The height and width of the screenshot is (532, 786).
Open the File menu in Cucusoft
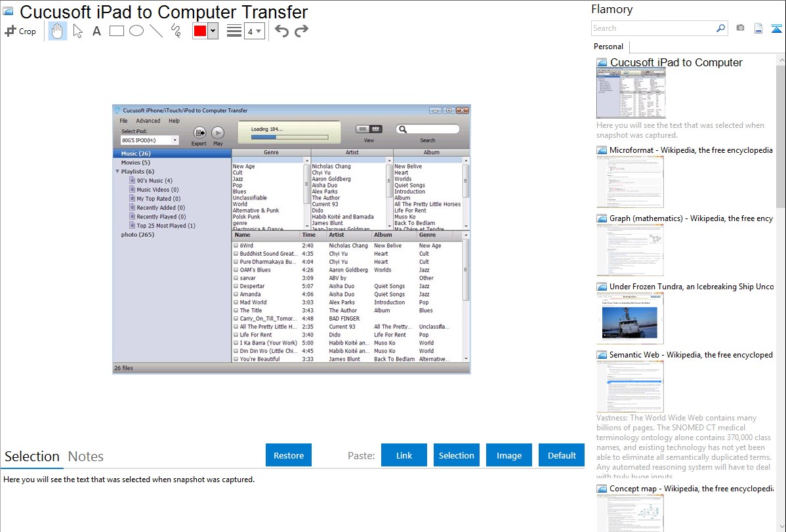124,121
